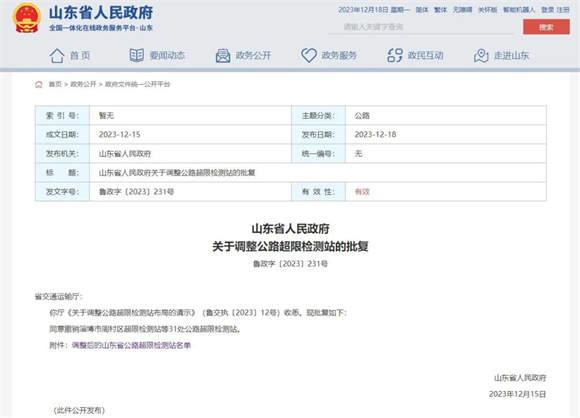580x418 pixels.
Task: Click the national emblem logo
Action: pos(27,18)
